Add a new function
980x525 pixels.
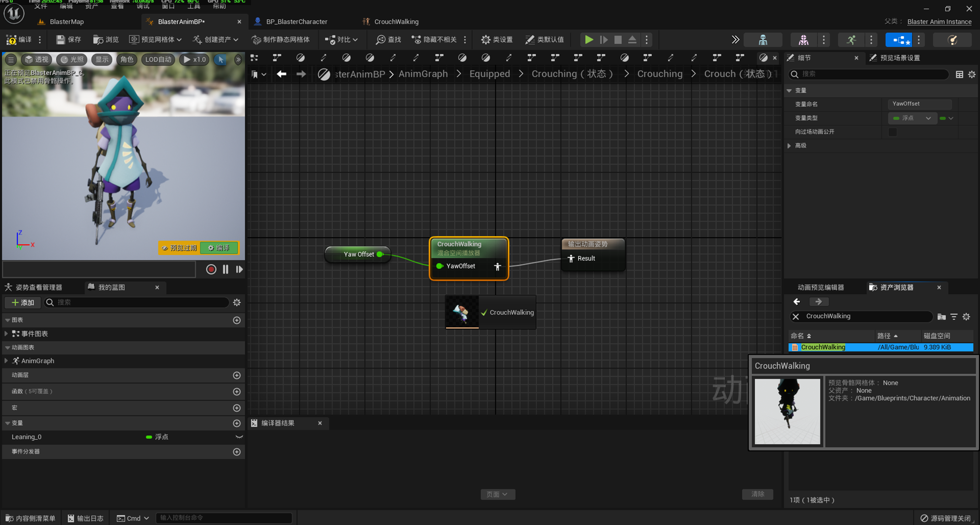(237, 392)
